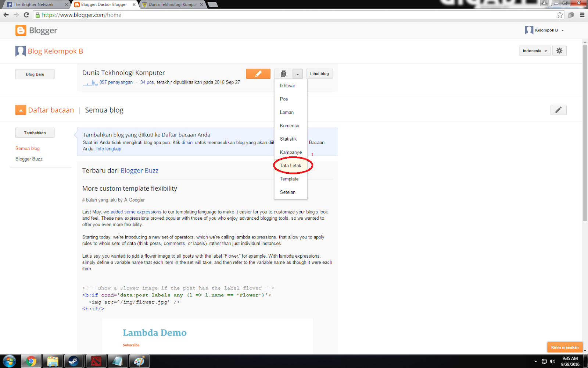The image size is (588, 368).
Task: Click the Lihat blog button
Action: [x=319, y=74]
